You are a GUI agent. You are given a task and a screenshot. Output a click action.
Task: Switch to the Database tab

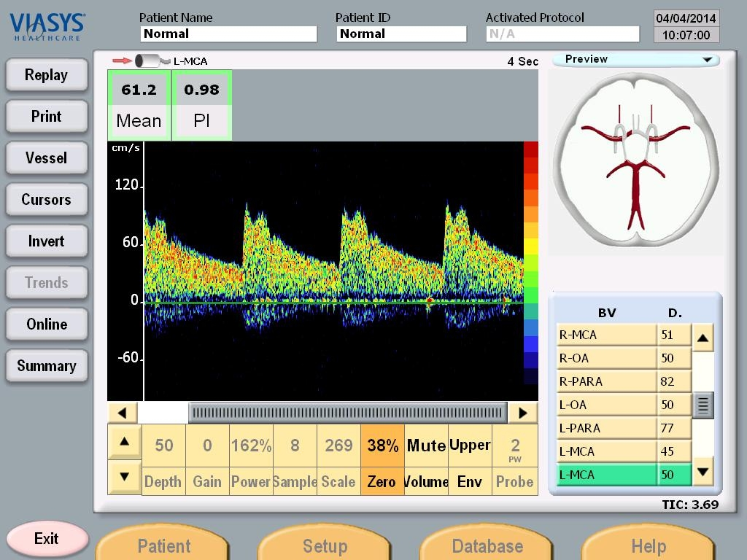click(487, 545)
